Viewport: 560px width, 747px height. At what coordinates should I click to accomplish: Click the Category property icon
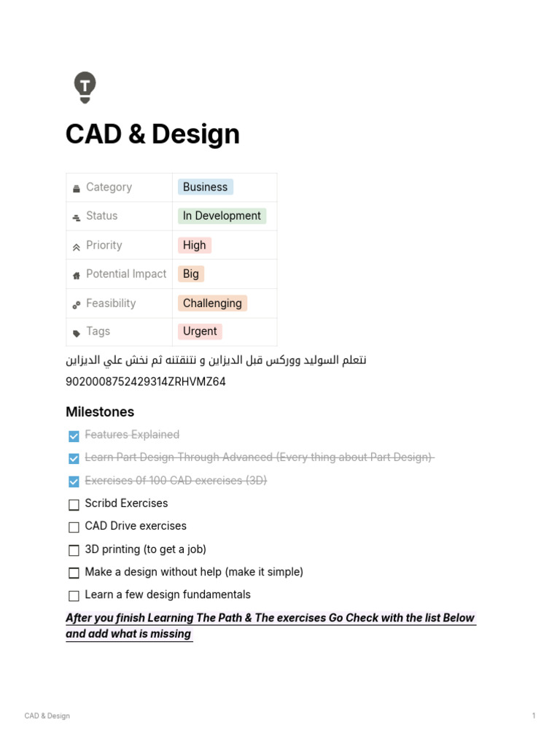coord(76,188)
